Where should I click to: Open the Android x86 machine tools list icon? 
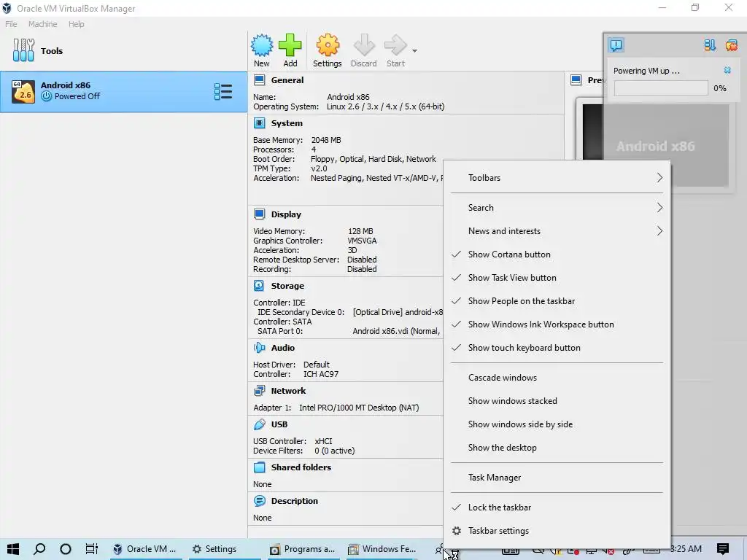click(x=223, y=91)
